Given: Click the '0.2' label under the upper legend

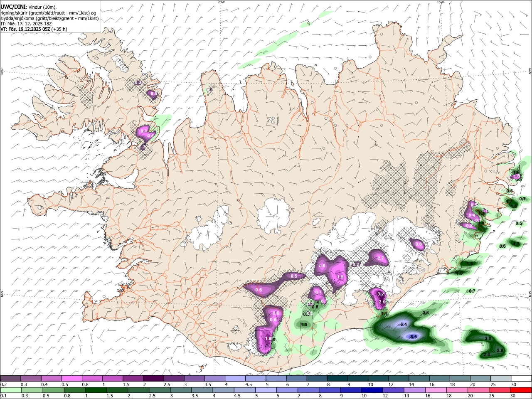Looking at the screenshot, I should pos(3,384).
